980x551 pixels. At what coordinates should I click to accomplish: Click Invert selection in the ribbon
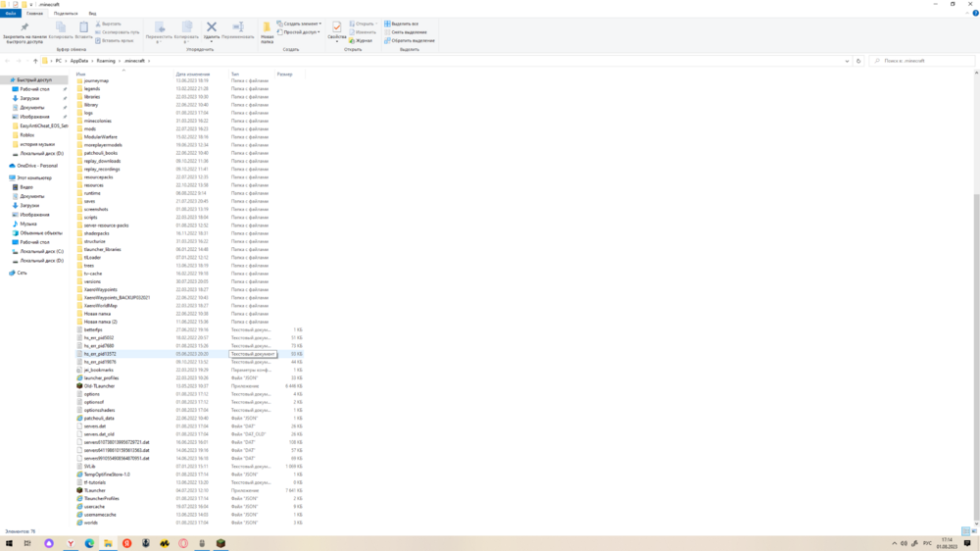[410, 40]
